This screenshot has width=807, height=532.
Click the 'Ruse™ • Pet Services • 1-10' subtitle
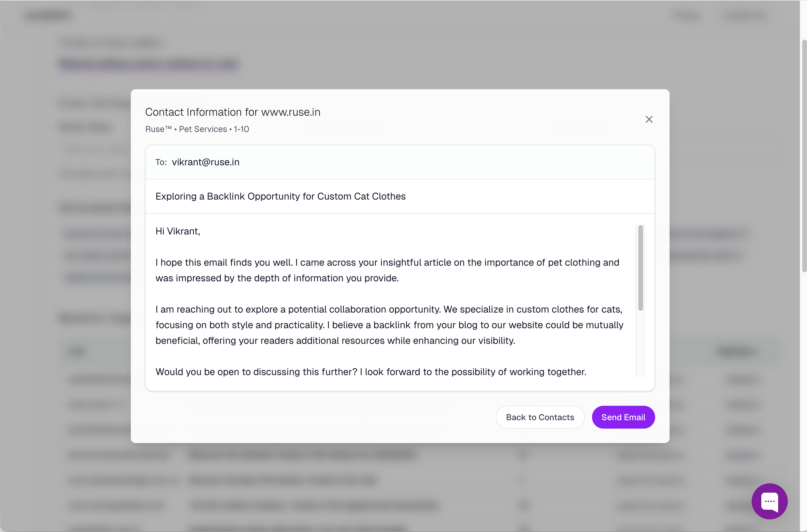coord(197,129)
